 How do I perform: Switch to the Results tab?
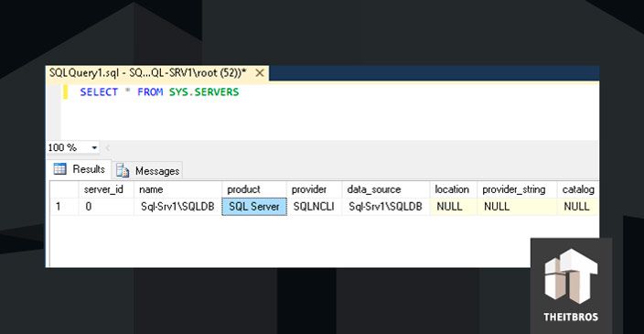pyautogui.click(x=80, y=169)
